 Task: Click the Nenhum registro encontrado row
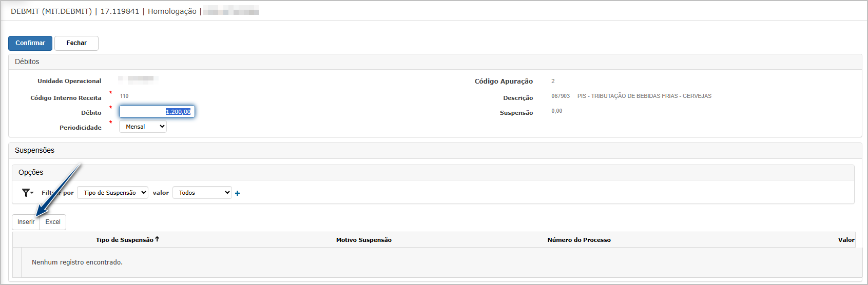(x=77, y=262)
